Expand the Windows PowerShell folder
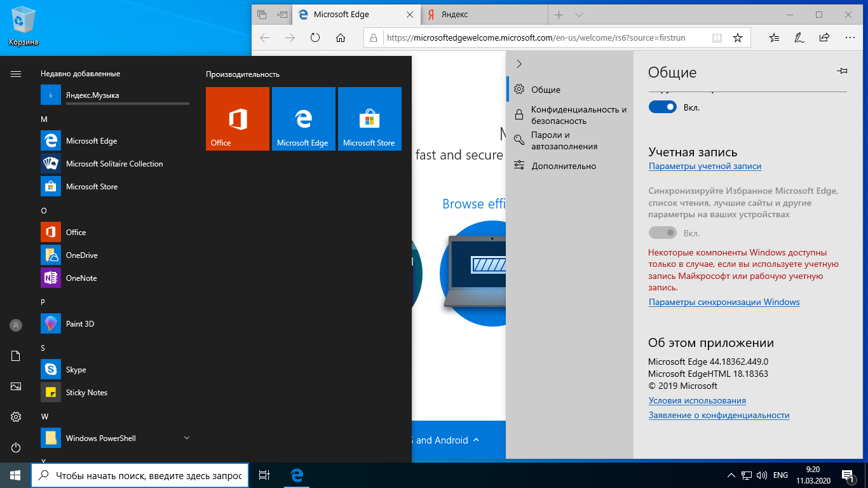 tap(186, 438)
